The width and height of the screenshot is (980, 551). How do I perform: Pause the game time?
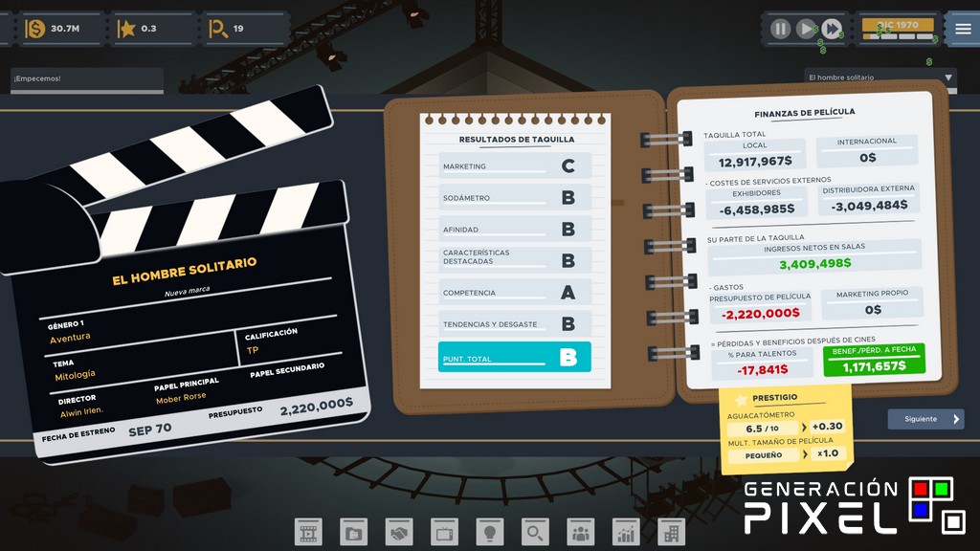[780, 29]
